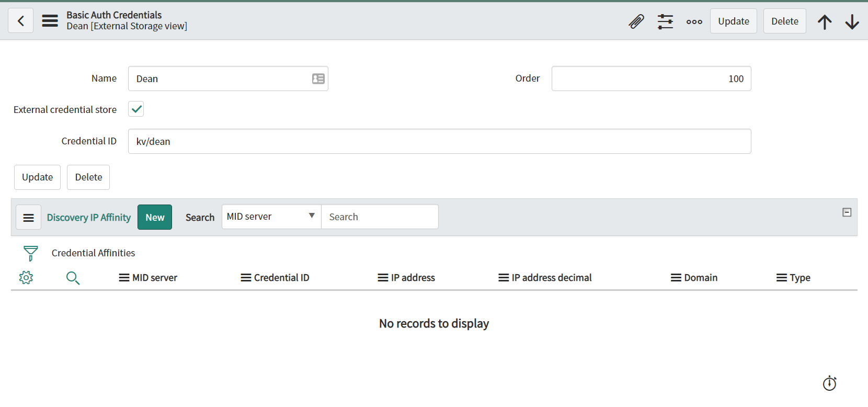Go to next record down arrow
Image resolution: width=868 pixels, height=407 pixels.
pos(852,21)
